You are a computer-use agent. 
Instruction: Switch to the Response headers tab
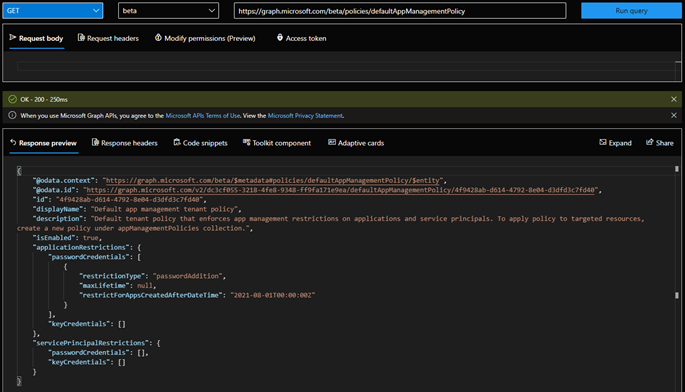click(125, 143)
